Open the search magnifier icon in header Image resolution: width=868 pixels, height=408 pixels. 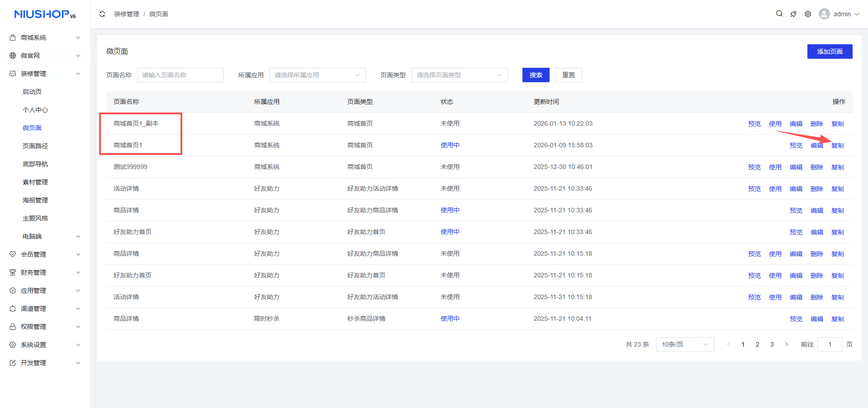pyautogui.click(x=779, y=14)
